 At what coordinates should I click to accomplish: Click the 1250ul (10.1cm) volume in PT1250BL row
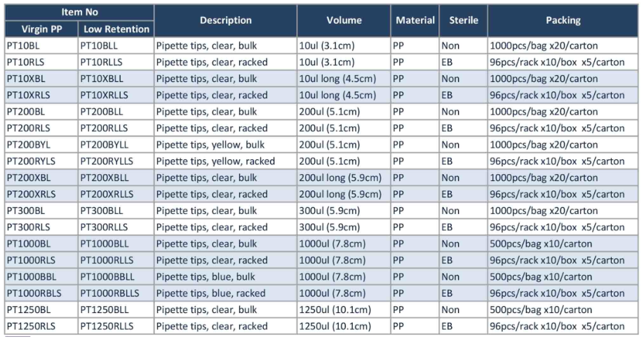click(336, 310)
